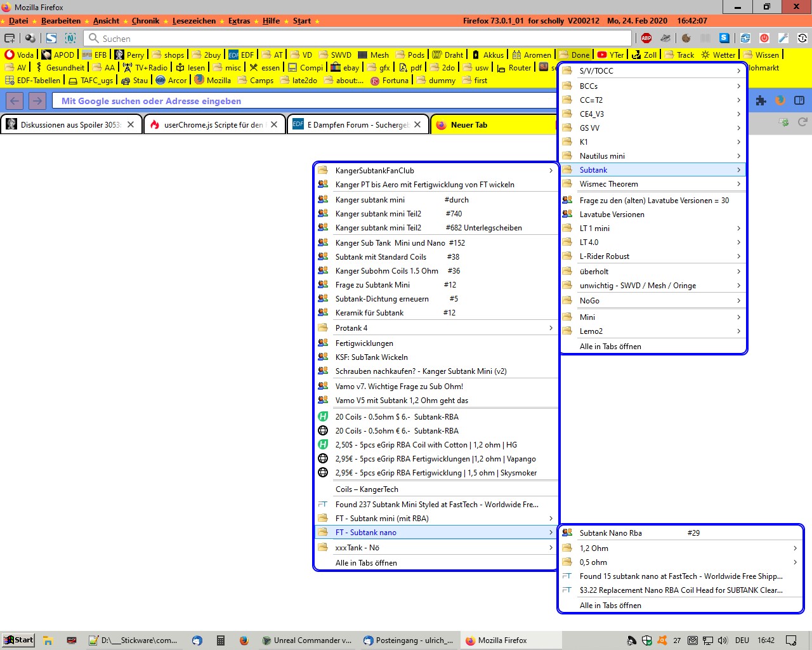Open the Chronik menu
This screenshot has height=650, width=812.
tap(145, 21)
